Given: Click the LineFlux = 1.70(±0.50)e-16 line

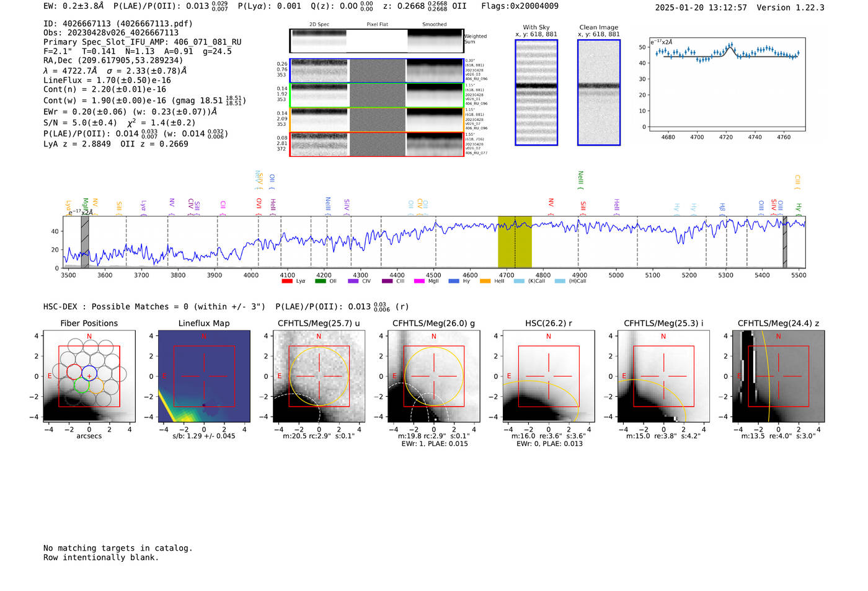Looking at the screenshot, I should tap(107, 80).
